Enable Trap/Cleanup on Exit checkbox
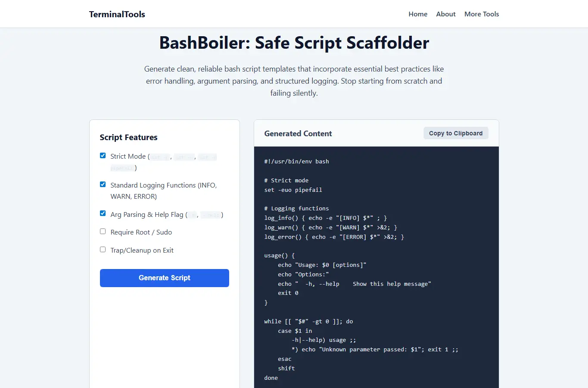 point(103,250)
